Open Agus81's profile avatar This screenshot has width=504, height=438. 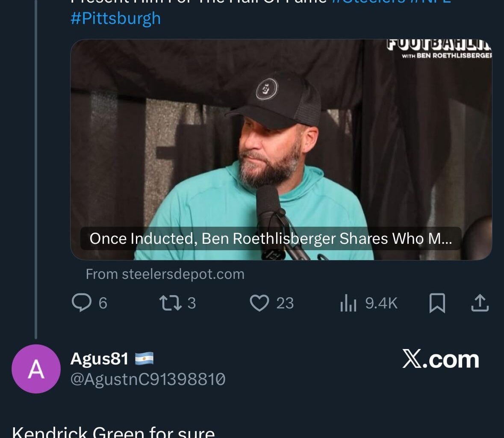[x=36, y=368]
